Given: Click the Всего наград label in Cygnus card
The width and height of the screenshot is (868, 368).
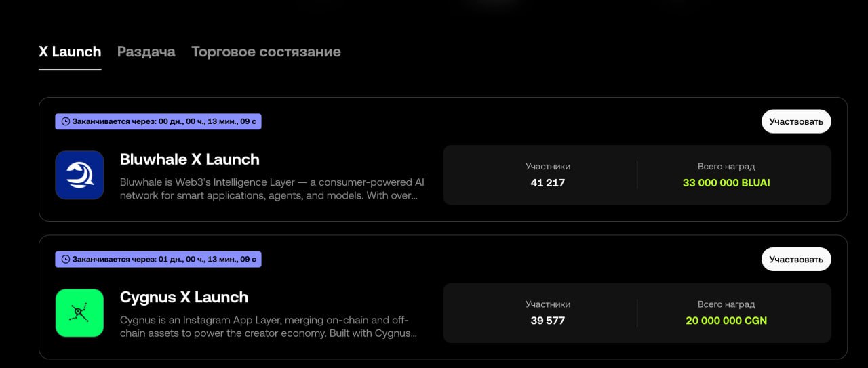Looking at the screenshot, I should pyautogui.click(x=726, y=304).
